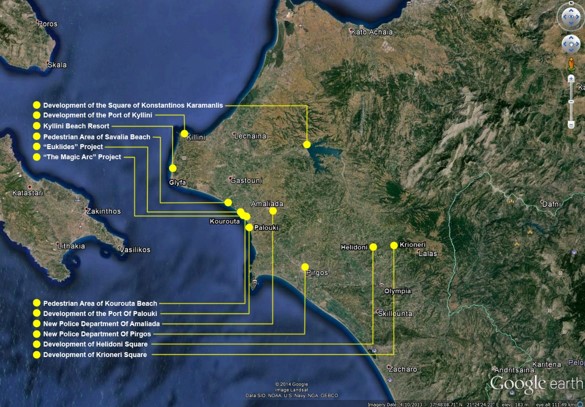The width and height of the screenshot is (585, 407).
Task: Click the Olympia place label
Action: point(398,291)
